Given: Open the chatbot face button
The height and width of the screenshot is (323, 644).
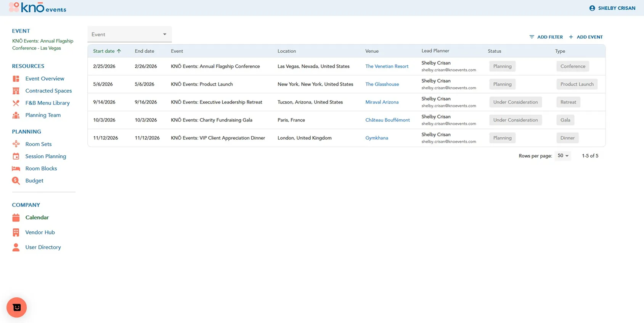Looking at the screenshot, I should 17,307.
